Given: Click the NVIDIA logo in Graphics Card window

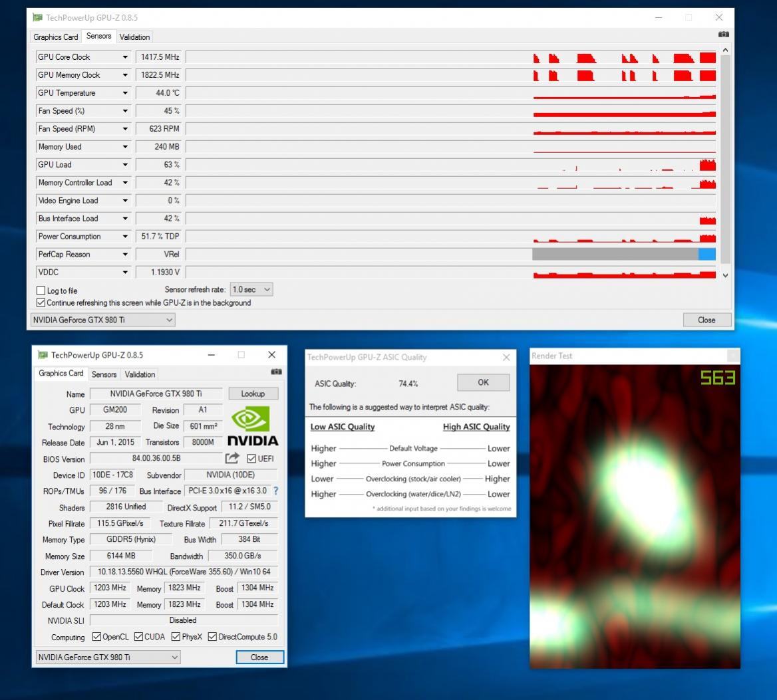Looking at the screenshot, I should pyautogui.click(x=253, y=425).
